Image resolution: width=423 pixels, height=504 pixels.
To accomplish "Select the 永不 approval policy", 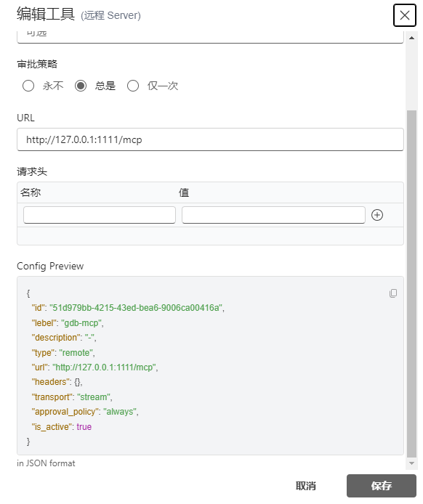I will tap(28, 86).
